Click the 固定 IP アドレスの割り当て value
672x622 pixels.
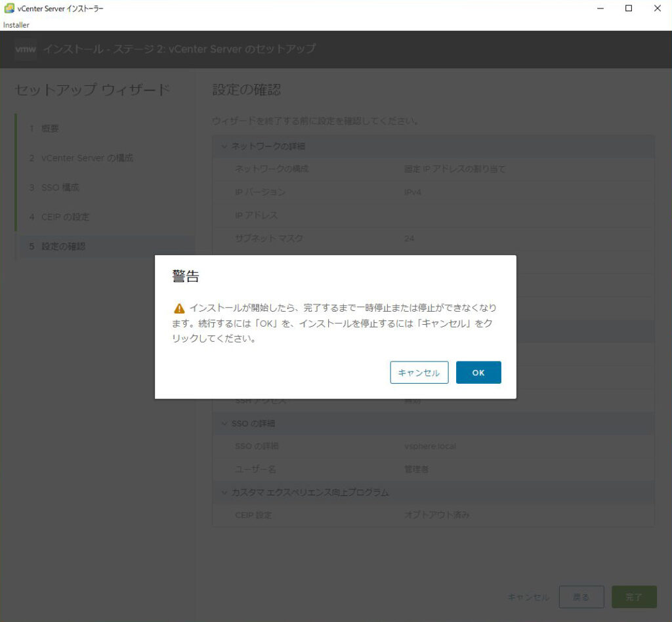455,169
